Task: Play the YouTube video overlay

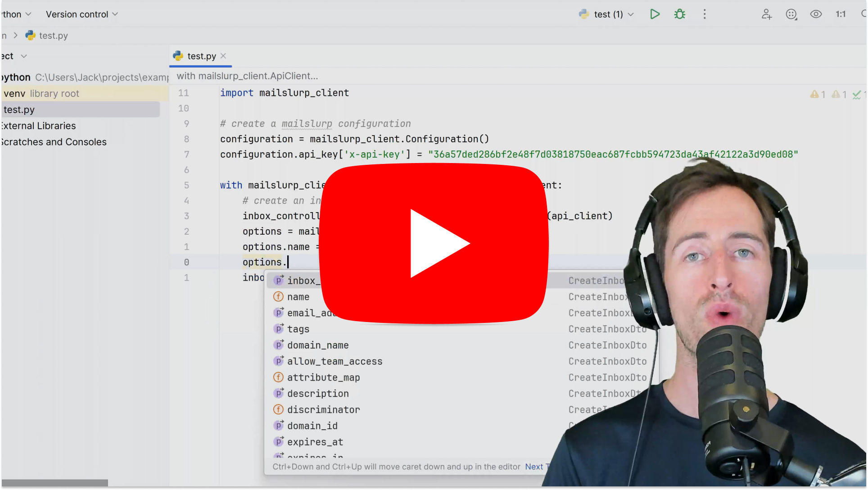Action: [434, 243]
